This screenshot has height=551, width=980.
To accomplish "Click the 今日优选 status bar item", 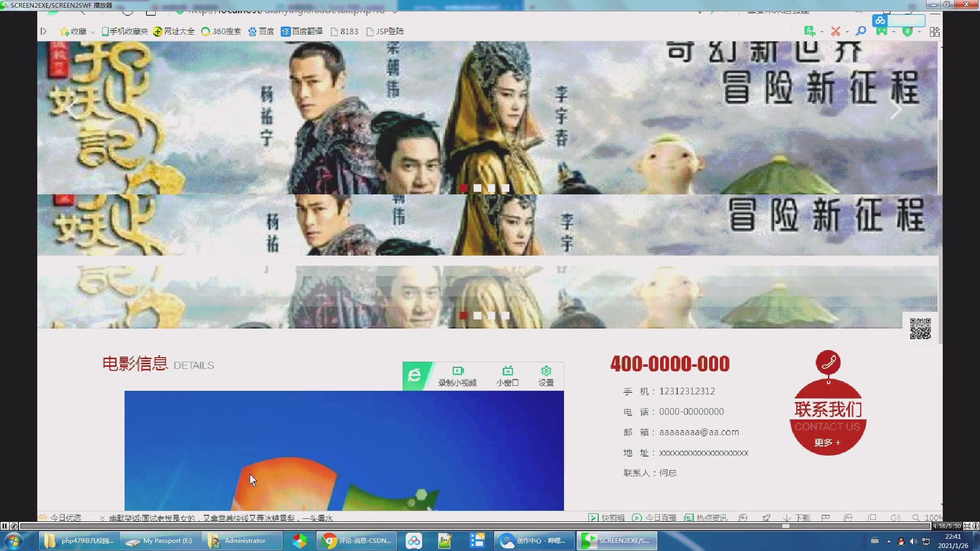I will click(60, 517).
